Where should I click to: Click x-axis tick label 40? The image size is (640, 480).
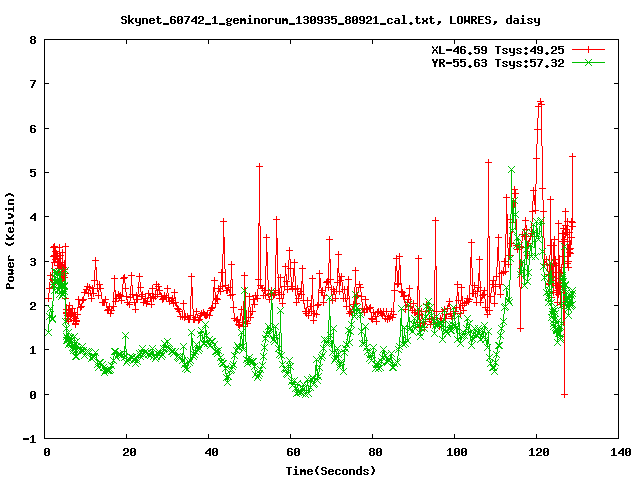click(211, 452)
